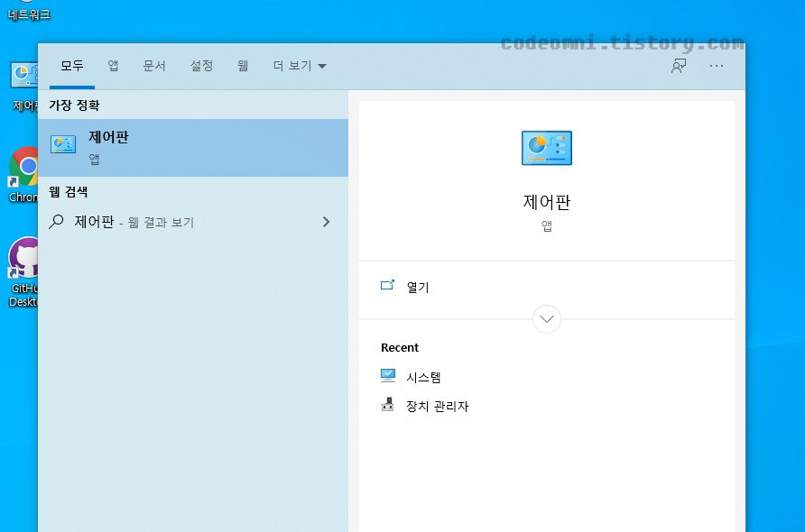
Task: Open web results for 제어판
Action: point(193,222)
